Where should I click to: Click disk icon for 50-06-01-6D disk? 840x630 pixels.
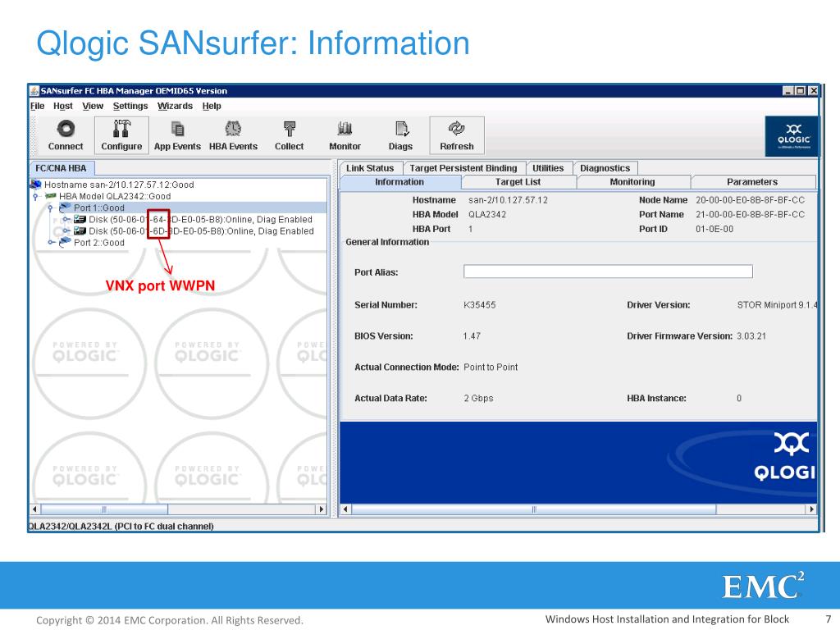coord(80,231)
